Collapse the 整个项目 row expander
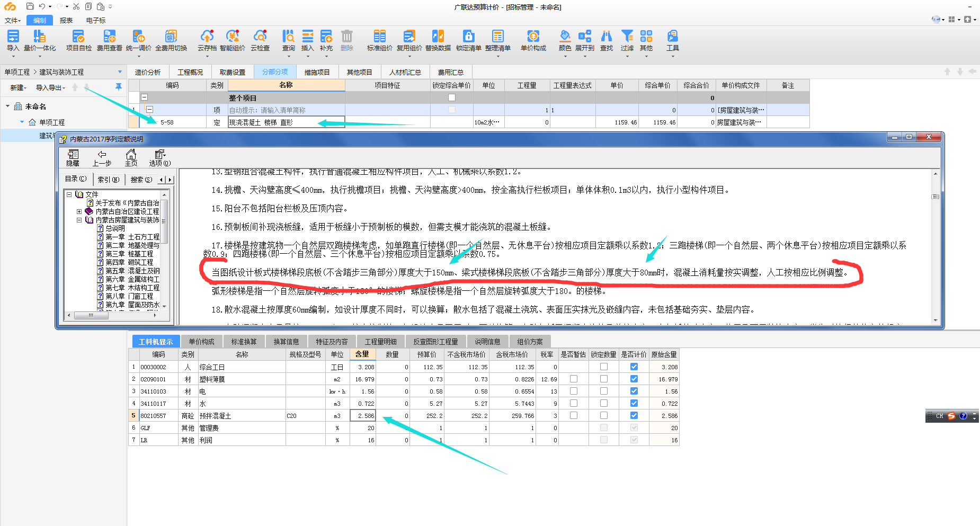 click(144, 97)
